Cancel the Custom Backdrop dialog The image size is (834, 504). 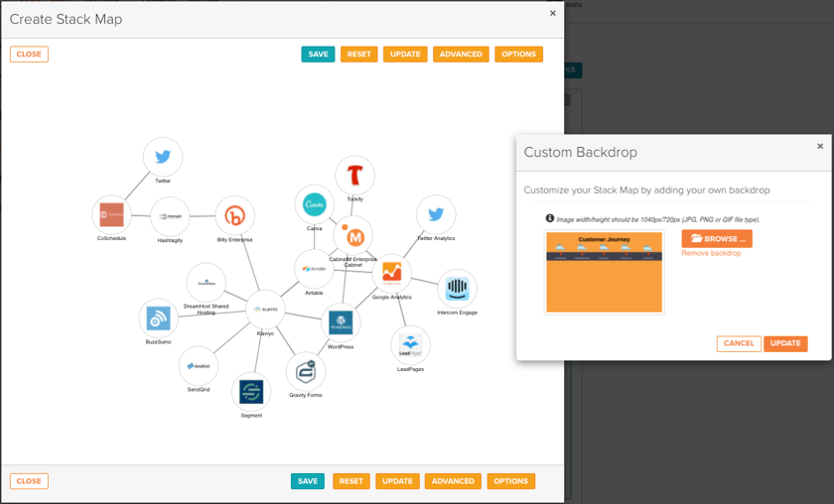(739, 343)
